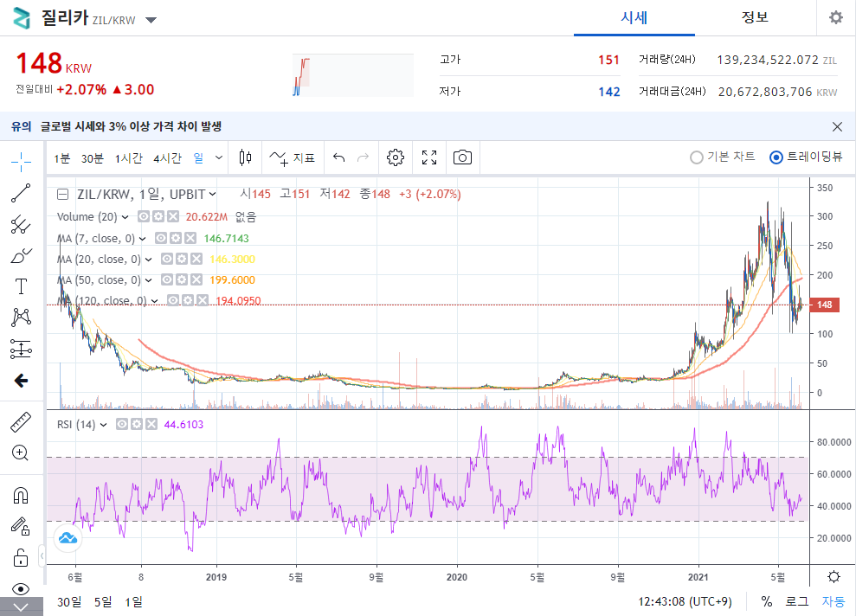Click the back arrow icon in sidebar
The width and height of the screenshot is (856, 616).
click(x=21, y=381)
